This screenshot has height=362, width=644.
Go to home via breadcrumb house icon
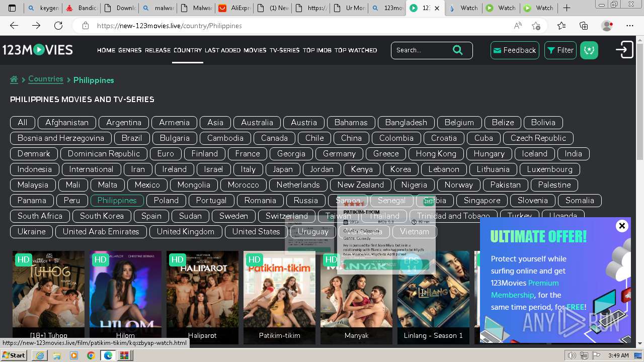pyautogui.click(x=14, y=79)
